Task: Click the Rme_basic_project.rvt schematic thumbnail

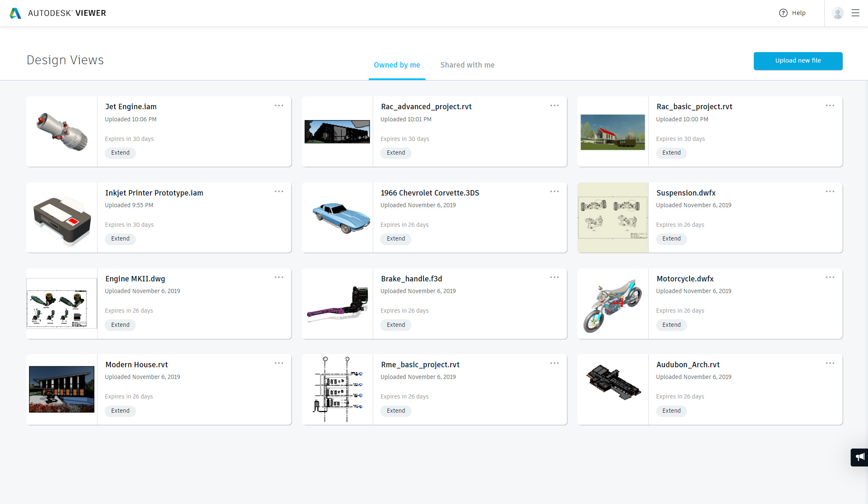Action: click(337, 390)
